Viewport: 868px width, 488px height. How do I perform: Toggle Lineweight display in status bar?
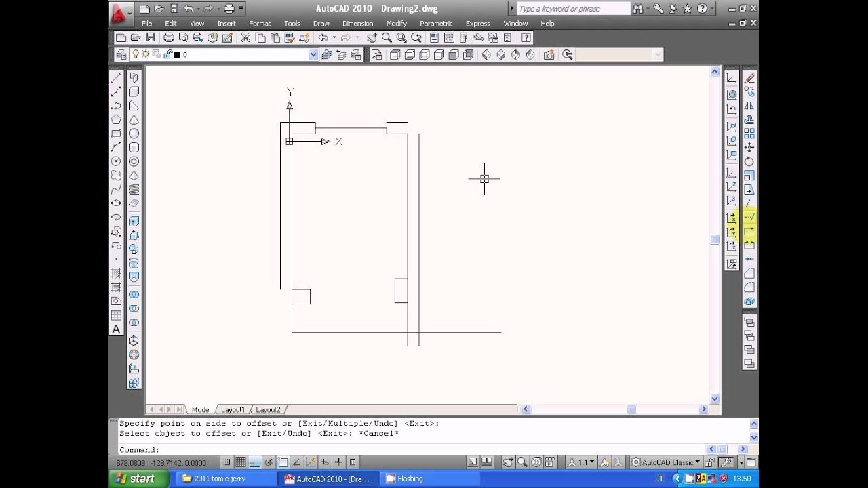[x=338, y=462]
